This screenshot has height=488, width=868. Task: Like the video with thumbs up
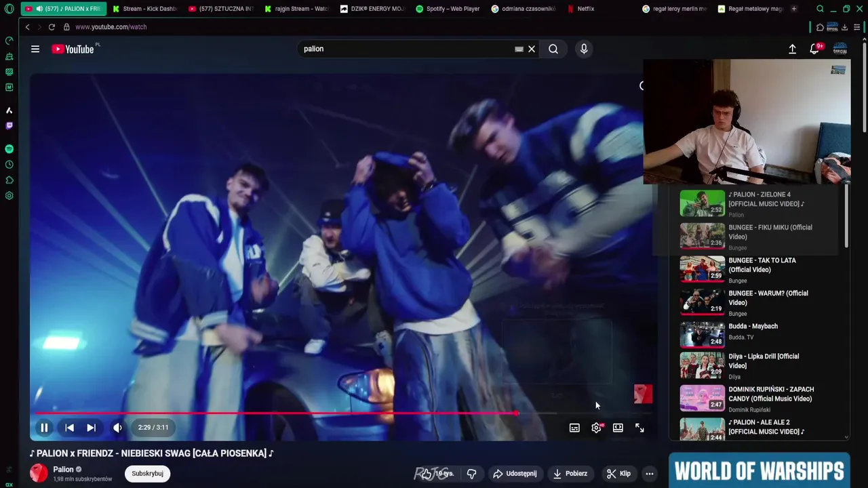point(437,474)
